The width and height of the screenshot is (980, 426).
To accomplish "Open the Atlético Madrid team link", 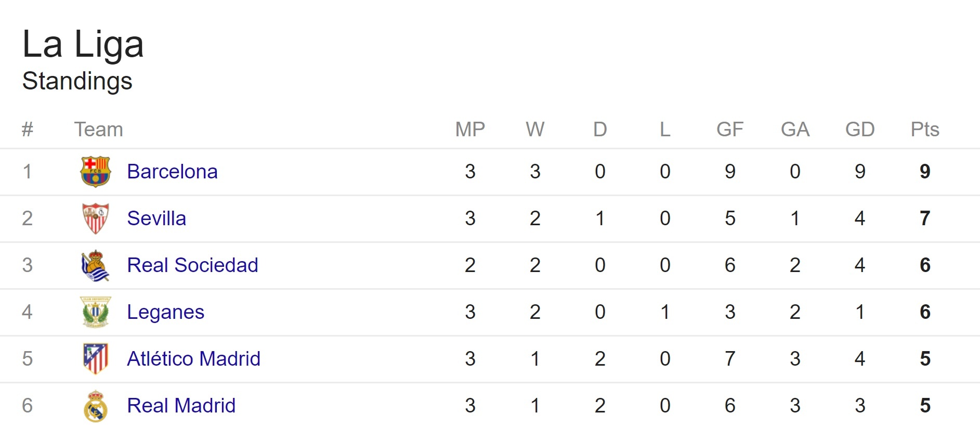I will pos(193,359).
